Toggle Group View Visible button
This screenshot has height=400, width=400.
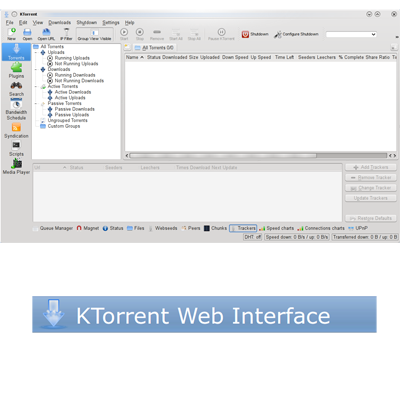click(x=95, y=34)
